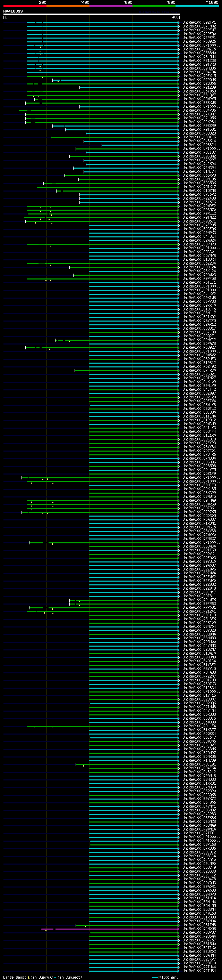This screenshot has height=980, width=222.
Task: Select hit label UniRef100_Q42694
Action: coord(199,164)
